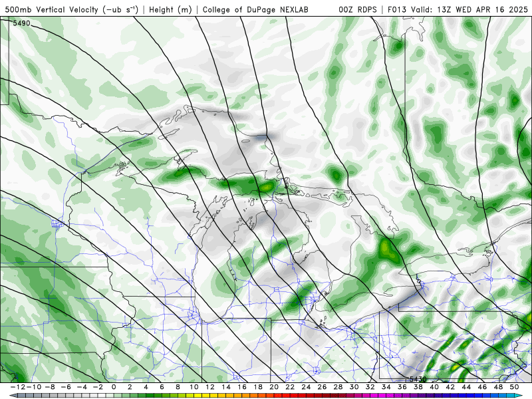Click the 30 value on the color scale
The height and width of the screenshot is (399, 532).
(x=354, y=387)
